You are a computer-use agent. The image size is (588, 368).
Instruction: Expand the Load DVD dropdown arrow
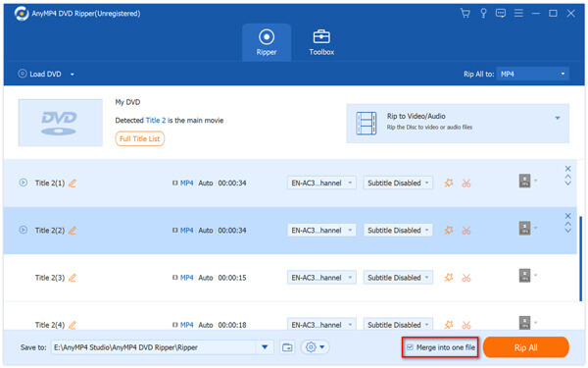coord(72,75)
